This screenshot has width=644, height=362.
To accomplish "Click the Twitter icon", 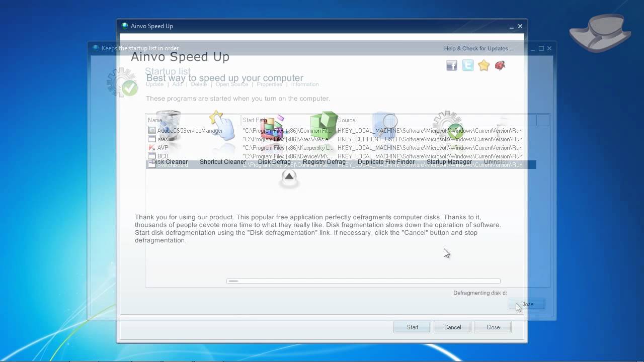I will point(468,65).
